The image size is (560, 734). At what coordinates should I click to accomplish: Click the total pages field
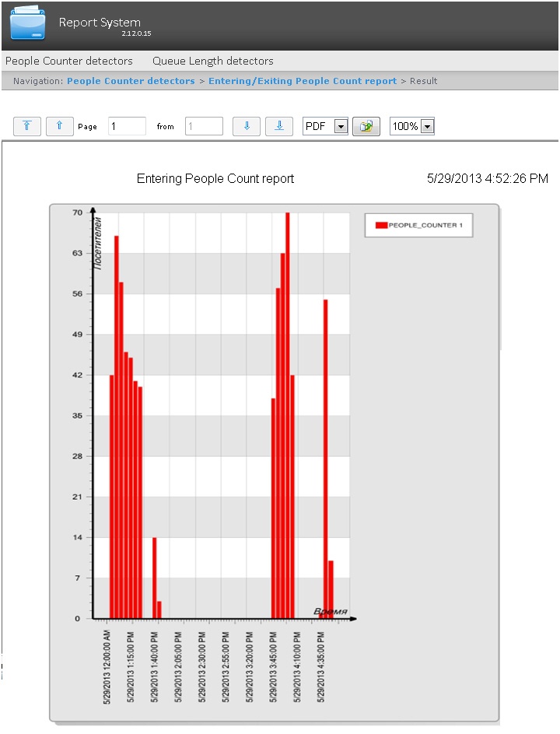[203, 126]
